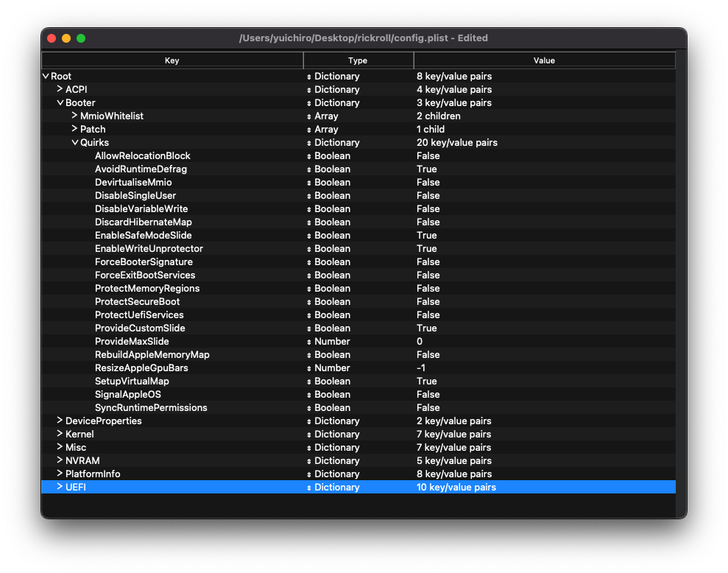728x573 pixels.
Task: Click the Key column header
Action: pos(172,60)
